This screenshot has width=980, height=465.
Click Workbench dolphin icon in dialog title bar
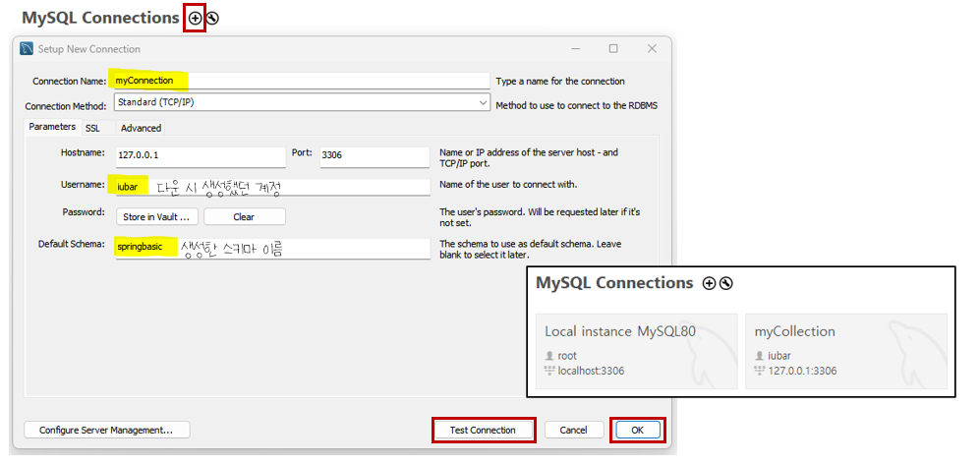click(27, 49)
